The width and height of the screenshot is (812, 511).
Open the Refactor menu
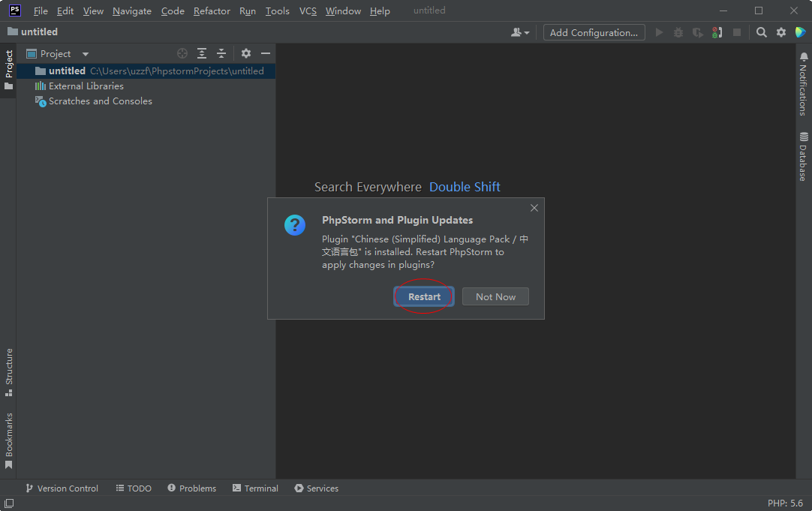(212, 11)
